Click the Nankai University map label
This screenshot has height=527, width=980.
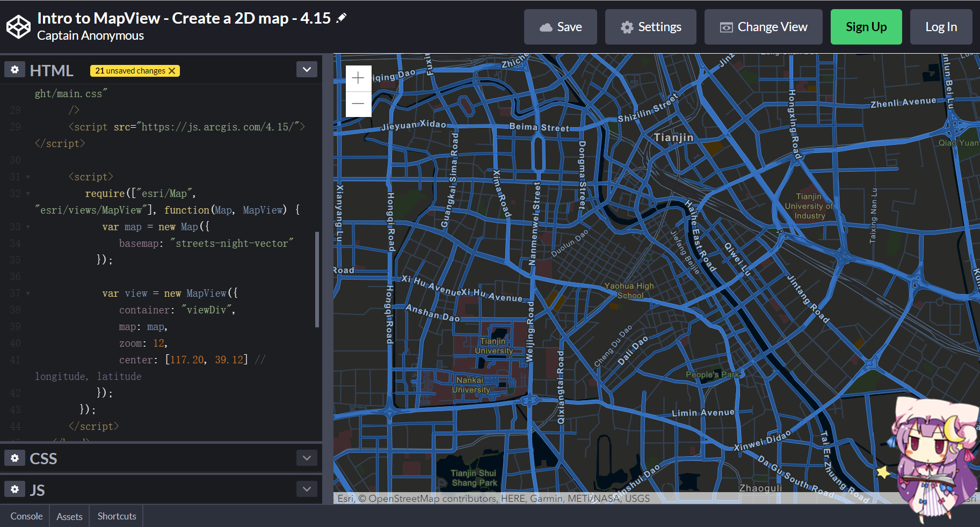(x=470, y=385)
